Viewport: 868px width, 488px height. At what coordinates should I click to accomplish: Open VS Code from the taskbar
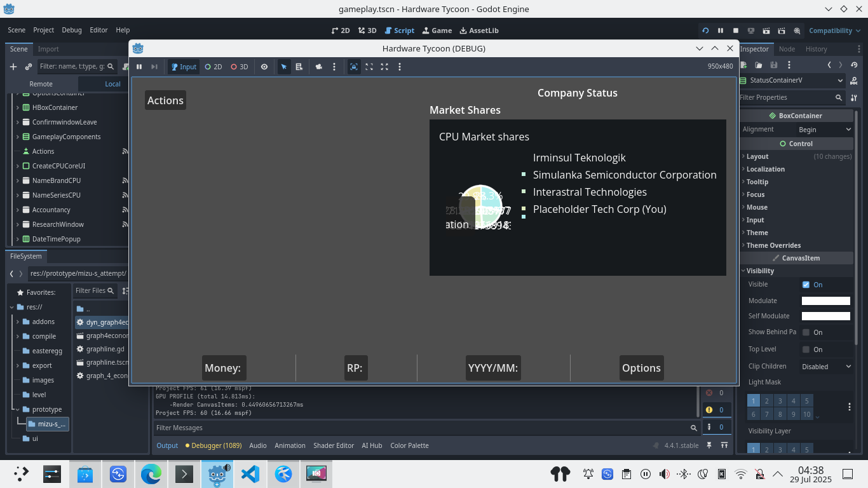[250, 473]
